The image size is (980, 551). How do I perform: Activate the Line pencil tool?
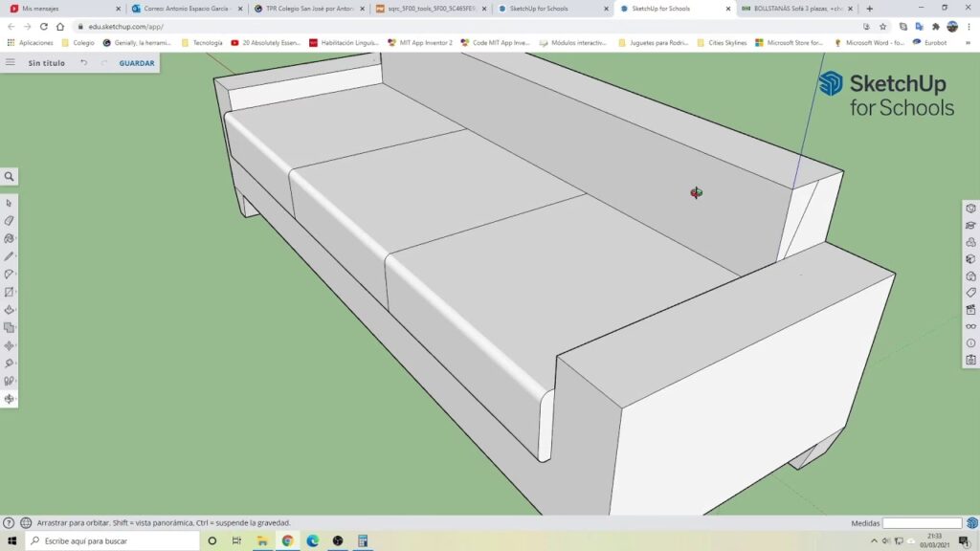point(10,256)
